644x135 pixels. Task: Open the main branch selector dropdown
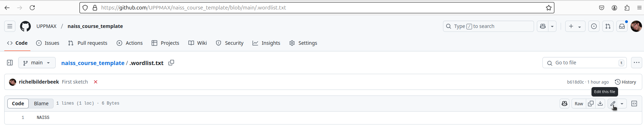pyautogui.click(x=37, y=63)
